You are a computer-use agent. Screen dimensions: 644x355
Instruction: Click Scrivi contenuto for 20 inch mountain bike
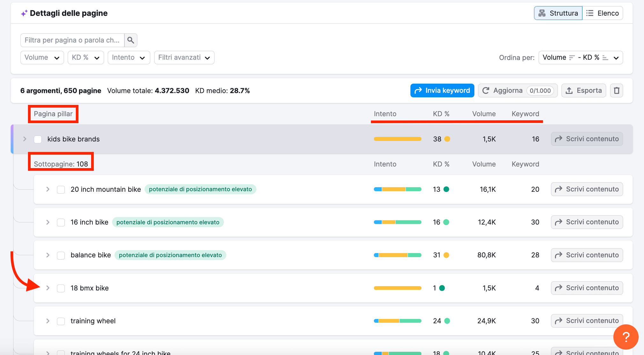tap(587, 189)
